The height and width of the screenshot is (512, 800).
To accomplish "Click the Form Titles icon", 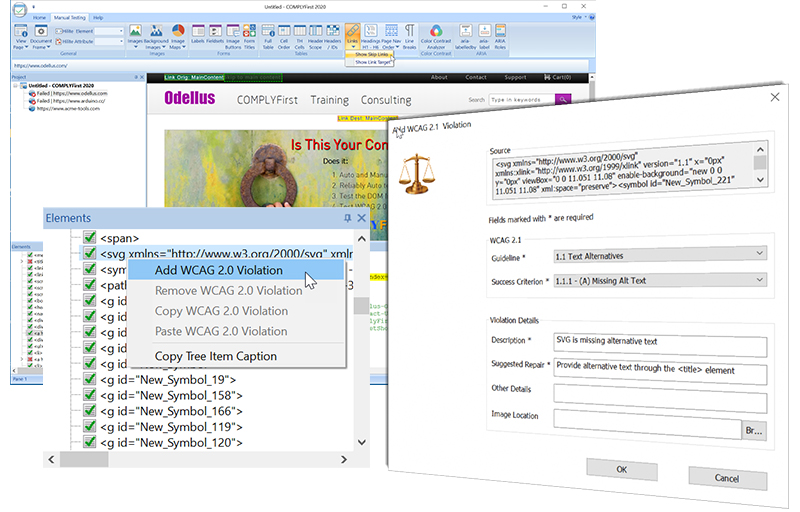I will tap(249, 36).
